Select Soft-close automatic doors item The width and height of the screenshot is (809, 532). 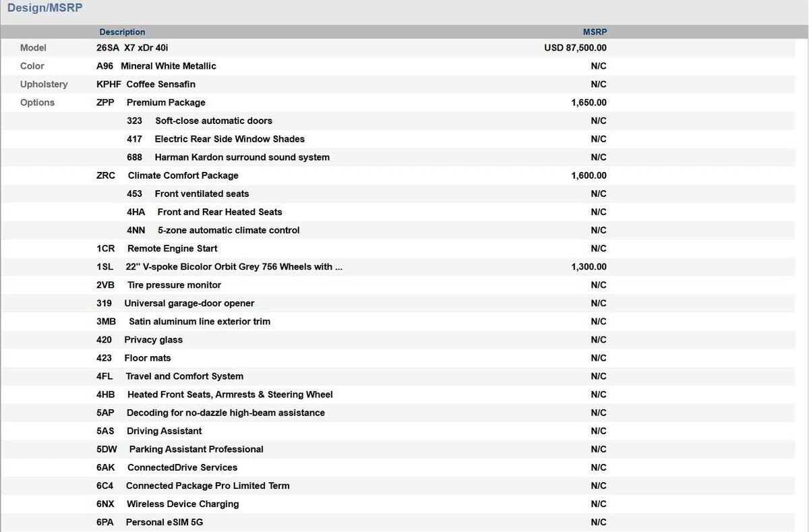click(213, 121)
